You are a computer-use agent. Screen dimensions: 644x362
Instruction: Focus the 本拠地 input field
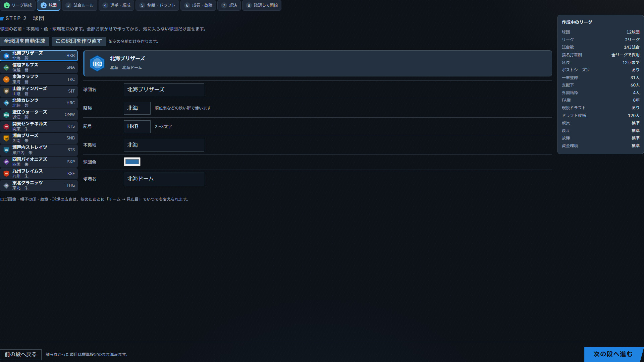pos(164,145)
